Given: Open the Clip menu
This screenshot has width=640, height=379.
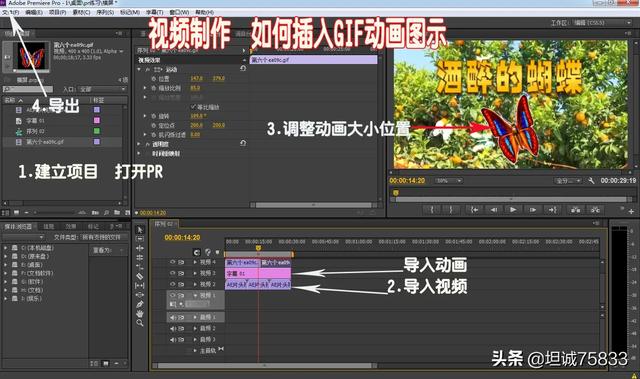Looking at the screenshot, I should tap(81, 12).
